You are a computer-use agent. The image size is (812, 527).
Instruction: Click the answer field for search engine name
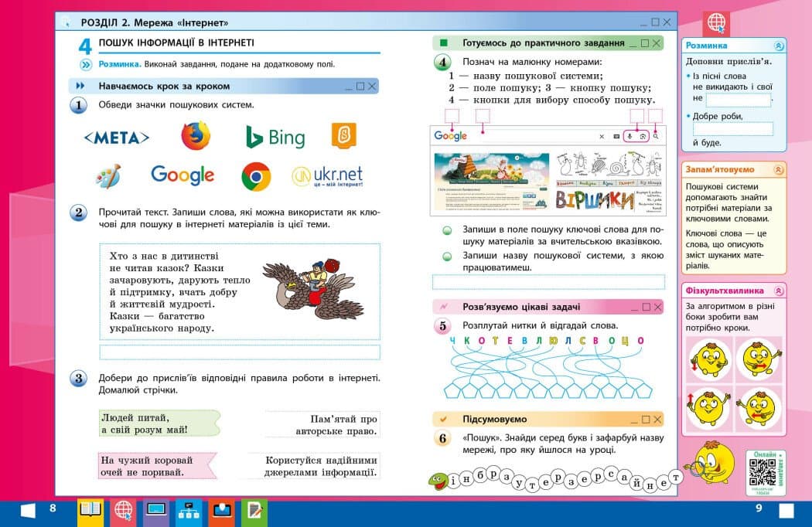[x=548, y=282]
